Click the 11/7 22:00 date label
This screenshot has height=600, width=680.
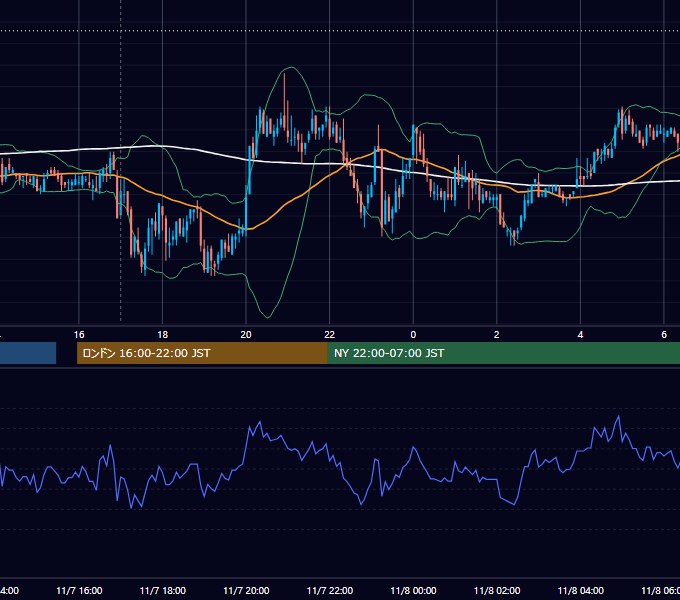coord(330,591)
